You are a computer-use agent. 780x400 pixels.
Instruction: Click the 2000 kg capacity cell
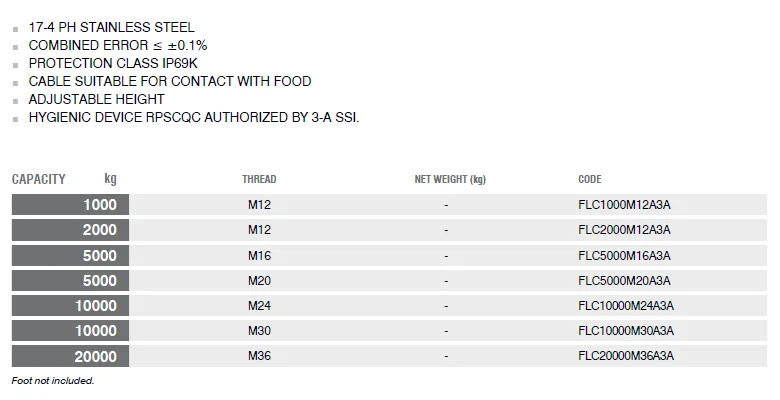coord(70,230)
